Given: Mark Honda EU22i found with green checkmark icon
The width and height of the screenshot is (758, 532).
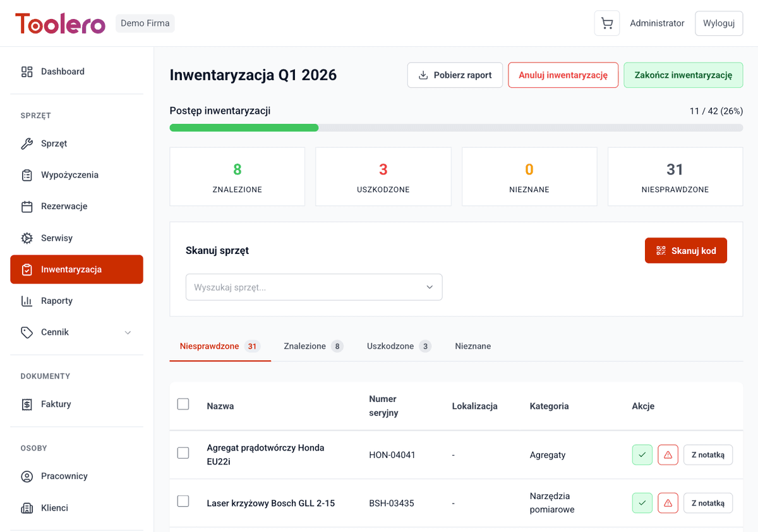Looking at the screenshot, I should click(x=642, y=454).
